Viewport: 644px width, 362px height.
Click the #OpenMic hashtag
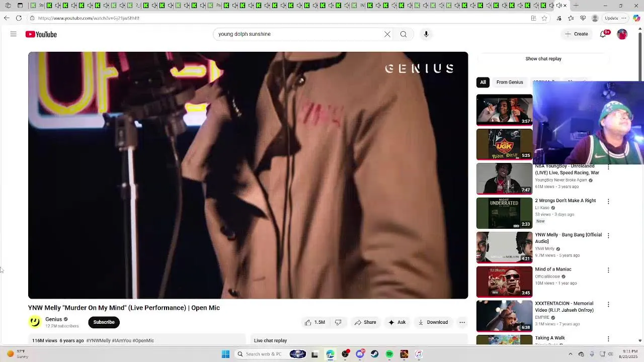coord(143,340)
